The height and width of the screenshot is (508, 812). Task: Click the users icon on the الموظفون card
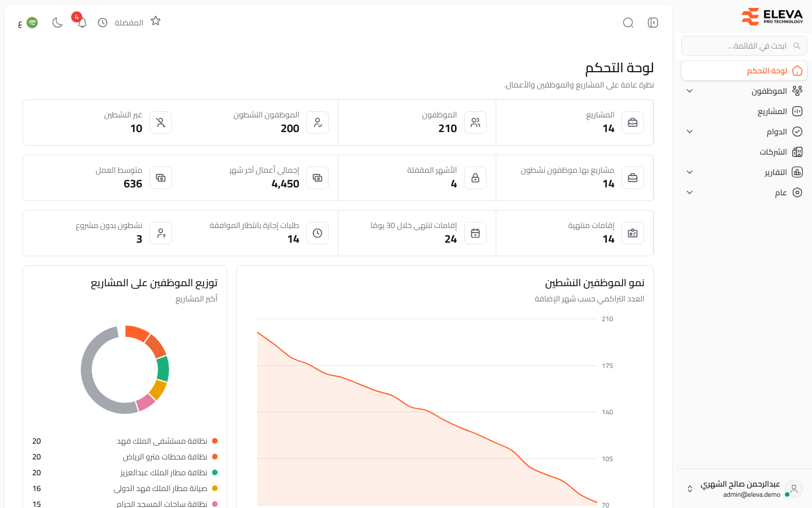click(x=475, y=122)
